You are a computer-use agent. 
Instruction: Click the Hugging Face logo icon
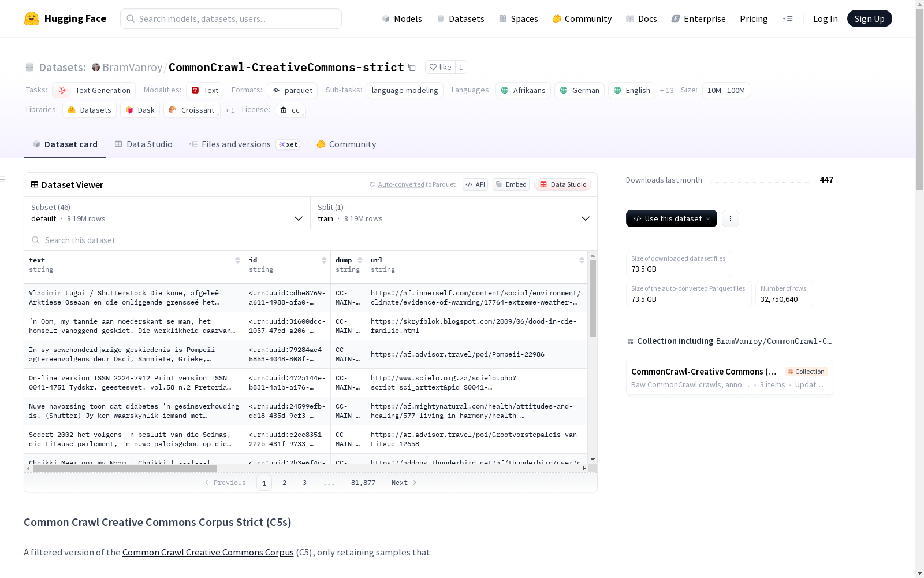coord(32,18)
